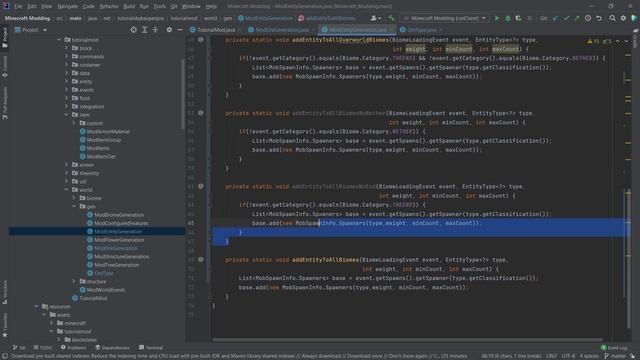Screen dimensions: 640x360
Task: Select ModBiomeGeneration in the project tree
Action: [119, 215]
